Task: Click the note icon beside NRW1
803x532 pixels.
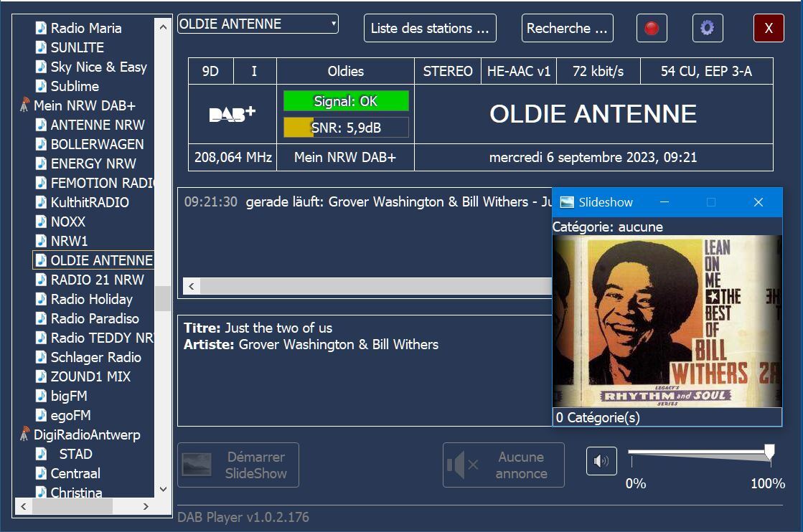Action: point(41,240)
